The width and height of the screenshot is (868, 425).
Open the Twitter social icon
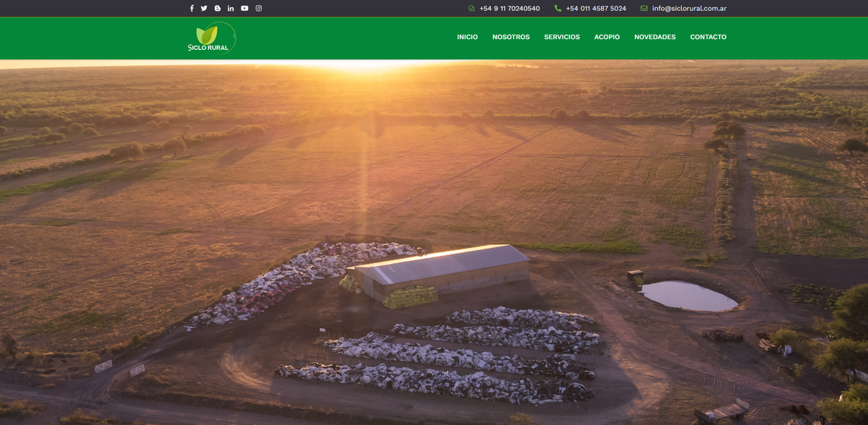coord(205,8)
